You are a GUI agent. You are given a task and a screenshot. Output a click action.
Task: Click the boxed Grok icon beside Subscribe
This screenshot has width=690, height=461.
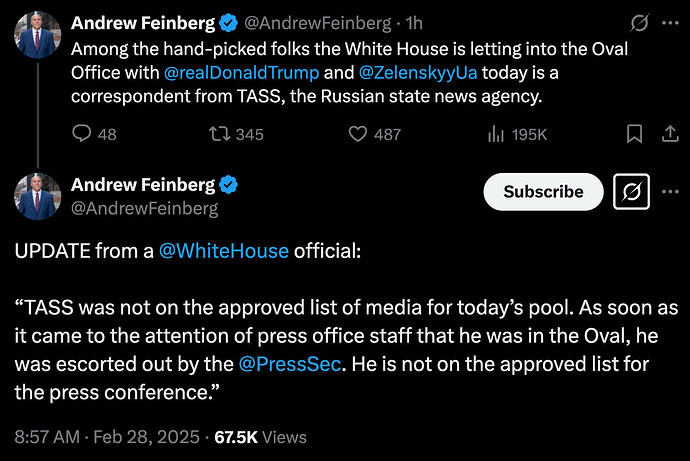tap(631, 192)
